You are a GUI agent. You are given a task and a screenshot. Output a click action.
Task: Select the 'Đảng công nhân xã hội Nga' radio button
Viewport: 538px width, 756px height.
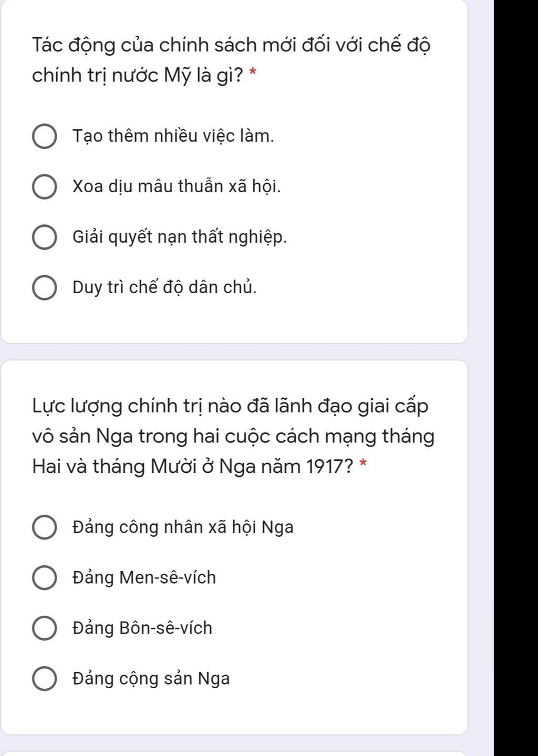click(x=45, y=527)
